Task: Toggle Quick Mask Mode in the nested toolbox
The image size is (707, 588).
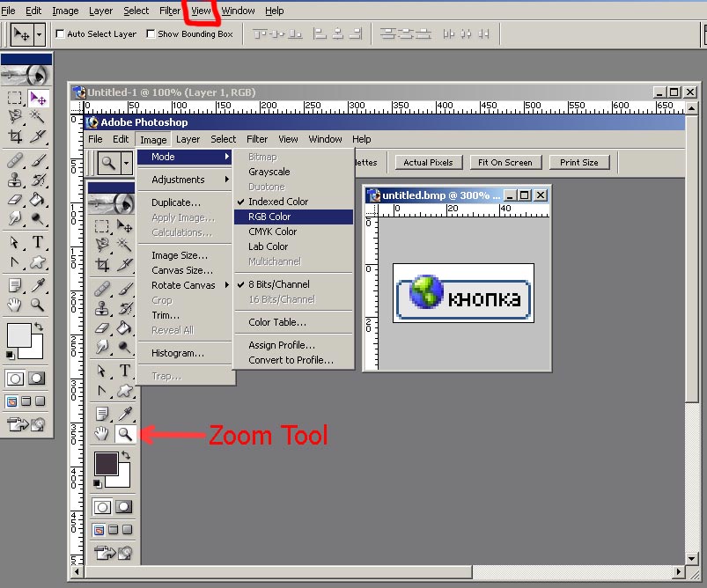Action: coord(123,507)
